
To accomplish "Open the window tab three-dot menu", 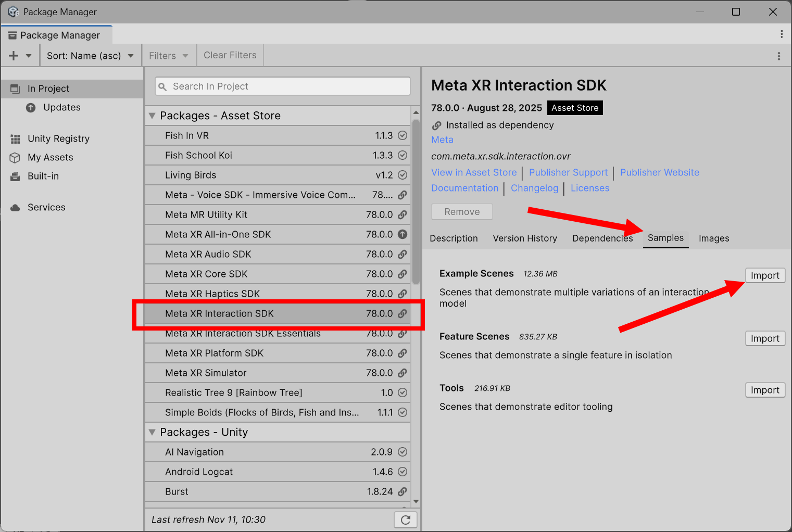I will tap(781, 34).
